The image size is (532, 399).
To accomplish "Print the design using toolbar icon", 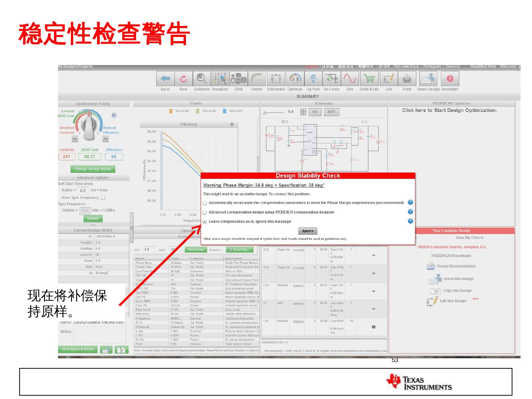I will click(x=407, y=78).
